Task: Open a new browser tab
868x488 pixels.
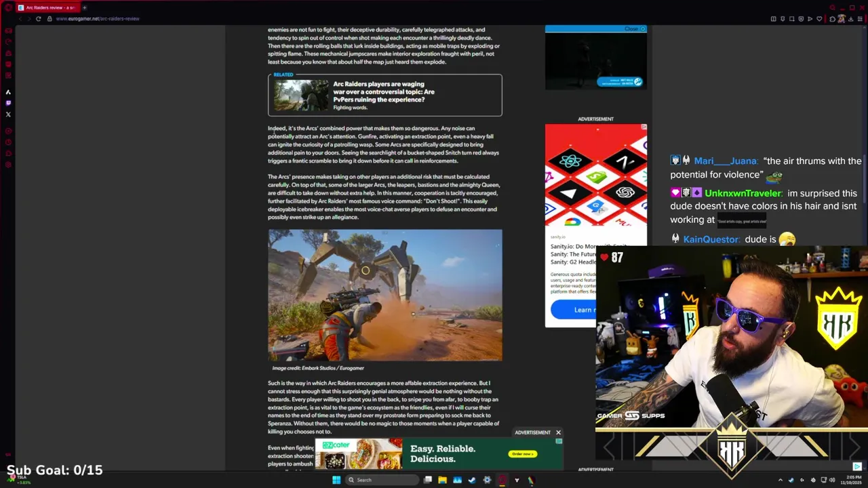Action: (85, 7)
